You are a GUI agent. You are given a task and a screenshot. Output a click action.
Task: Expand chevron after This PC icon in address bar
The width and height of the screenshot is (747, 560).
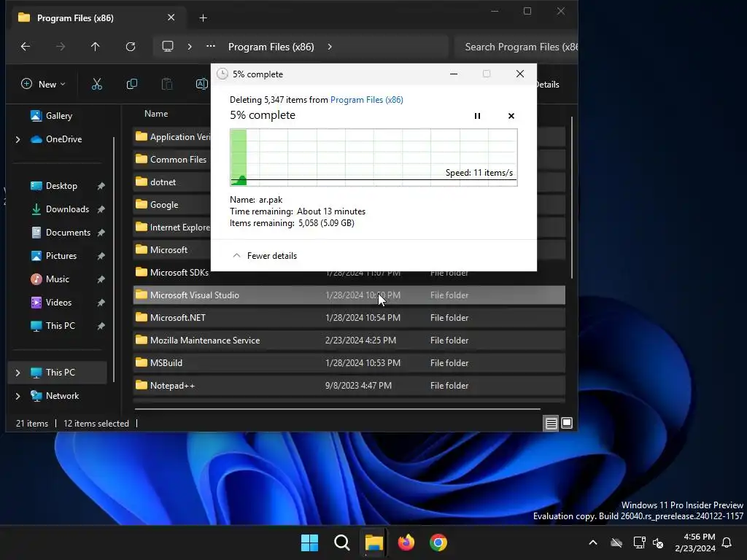(x=190, y=47)
